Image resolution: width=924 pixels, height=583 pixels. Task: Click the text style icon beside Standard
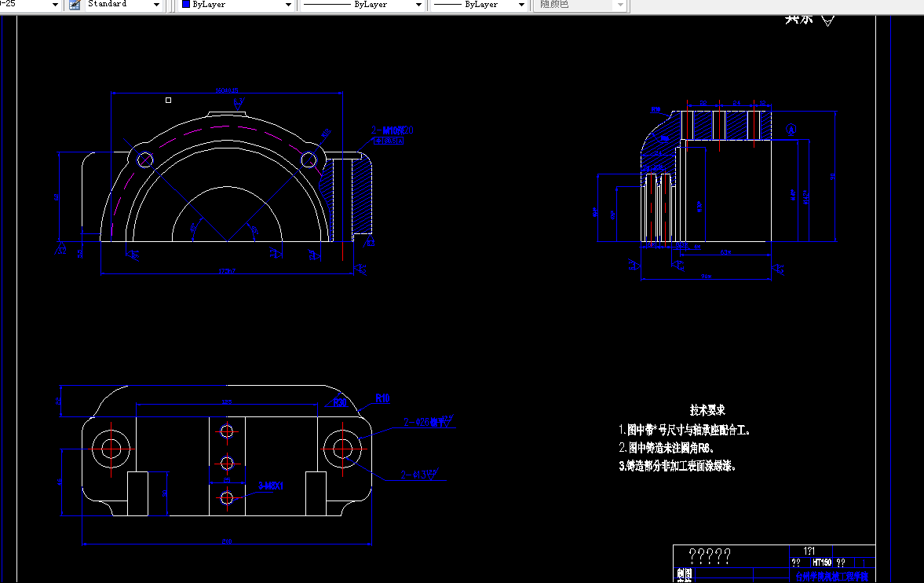[x=73, y=5]
